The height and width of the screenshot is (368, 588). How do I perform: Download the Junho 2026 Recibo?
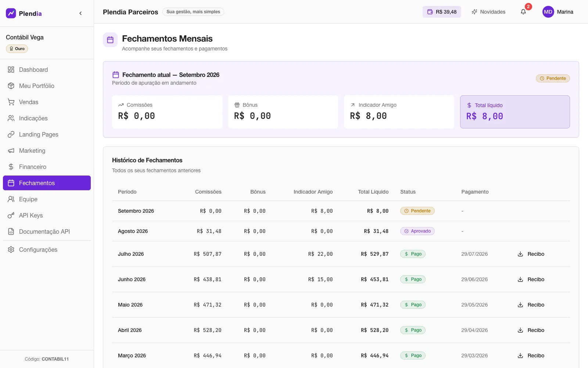coord(531,279)
